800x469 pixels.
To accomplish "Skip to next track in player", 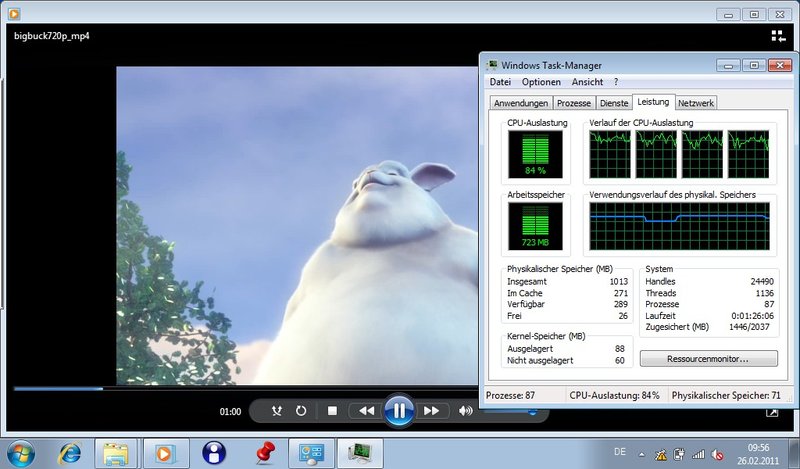I will pos(432,411).
